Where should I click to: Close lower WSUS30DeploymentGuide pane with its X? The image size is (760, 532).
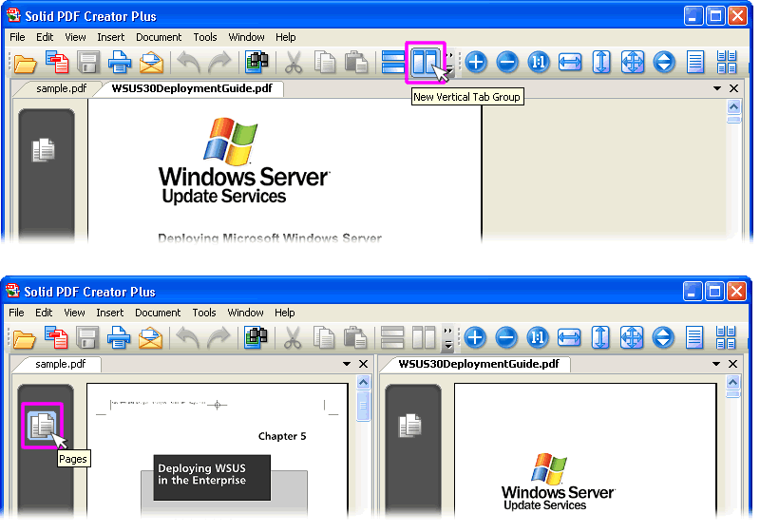pyautogui.click(x=732, y=364)
